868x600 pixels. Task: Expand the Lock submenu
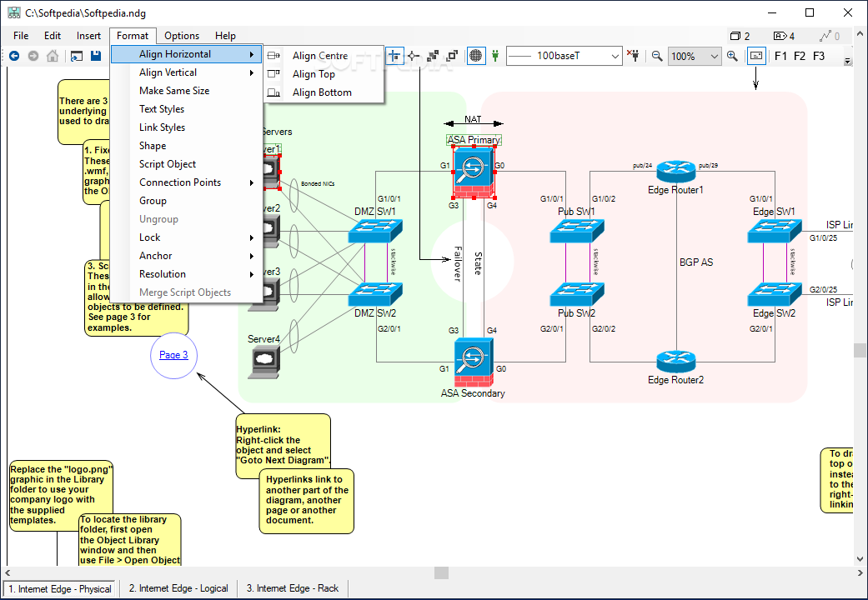(187, 237)
